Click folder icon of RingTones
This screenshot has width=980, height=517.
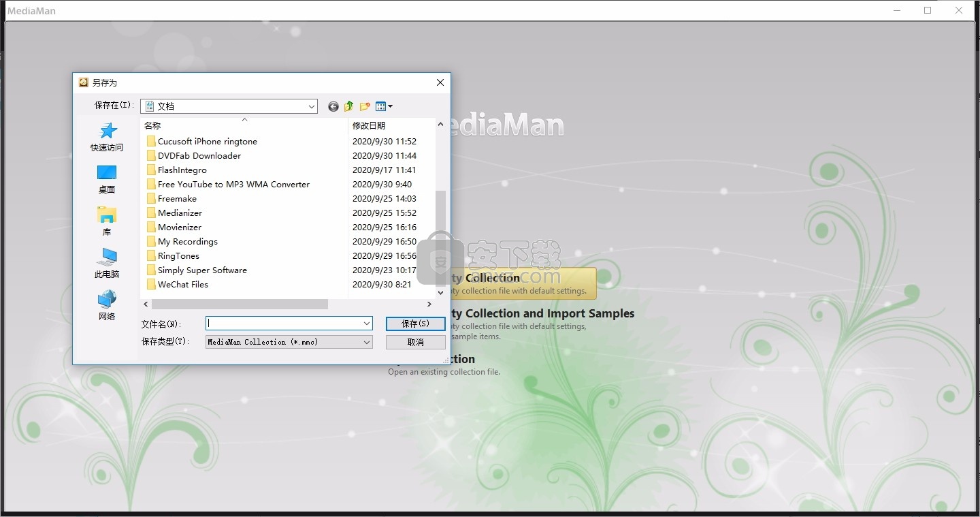[151, 255]
